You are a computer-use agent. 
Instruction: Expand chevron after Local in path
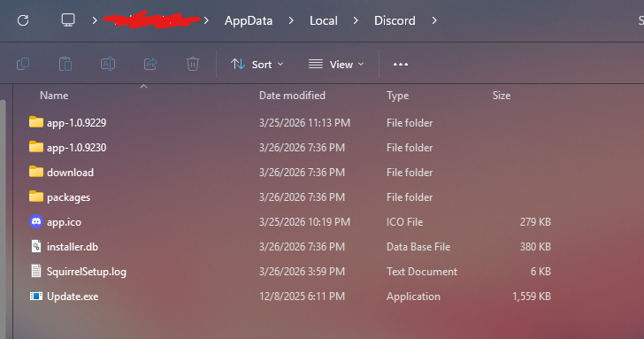pos(356,20)
